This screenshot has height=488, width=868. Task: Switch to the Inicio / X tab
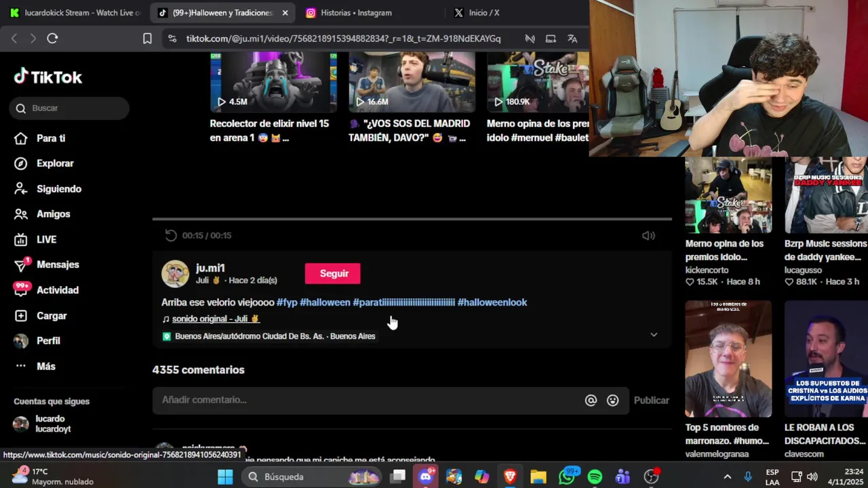484,13
